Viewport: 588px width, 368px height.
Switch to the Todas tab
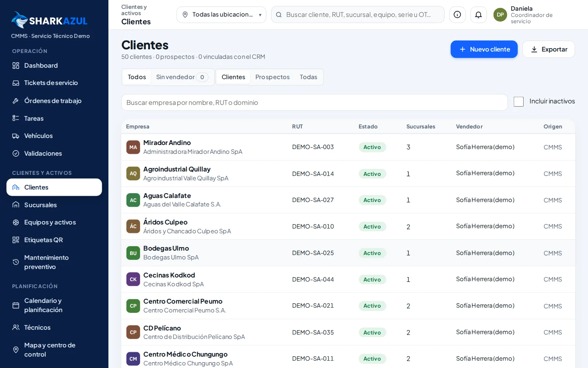pyautogui.click(x=308, y=77)
